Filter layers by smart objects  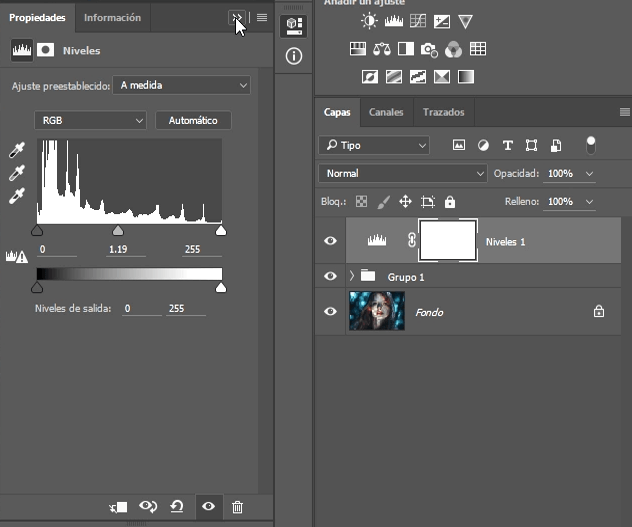tap(556, 146)
